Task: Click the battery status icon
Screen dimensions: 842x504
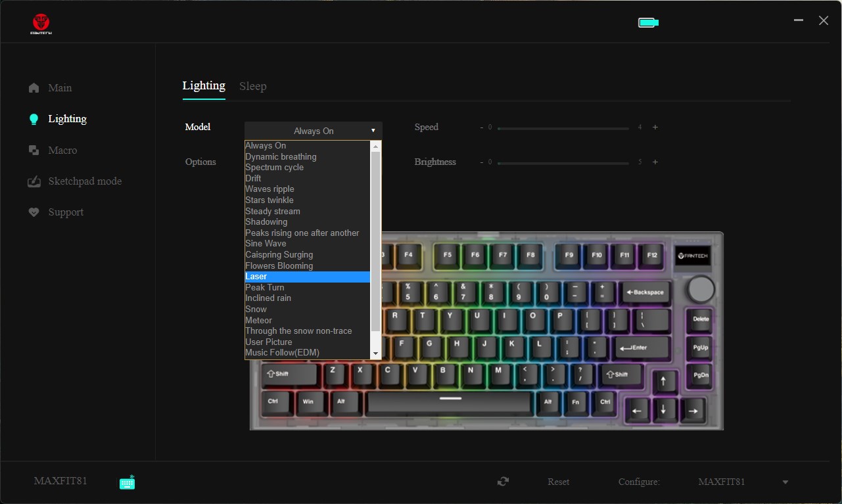Action: [x=648, y=23]
